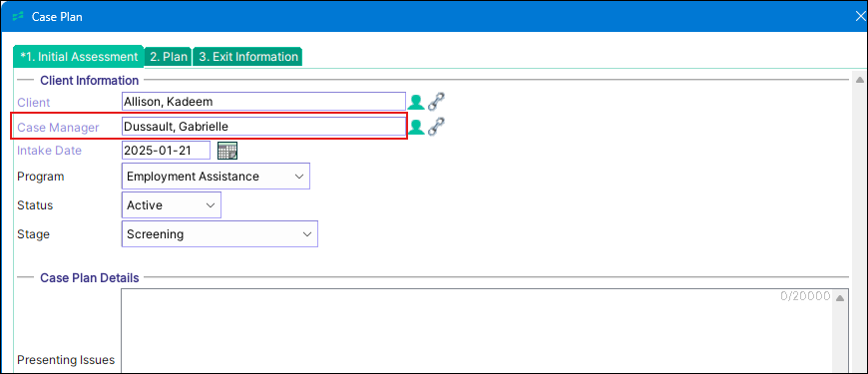The image size is (868, 374).
Task: Click the chain link icon beside the Client field
Action: pyautogui.click(x=437, y=102)
